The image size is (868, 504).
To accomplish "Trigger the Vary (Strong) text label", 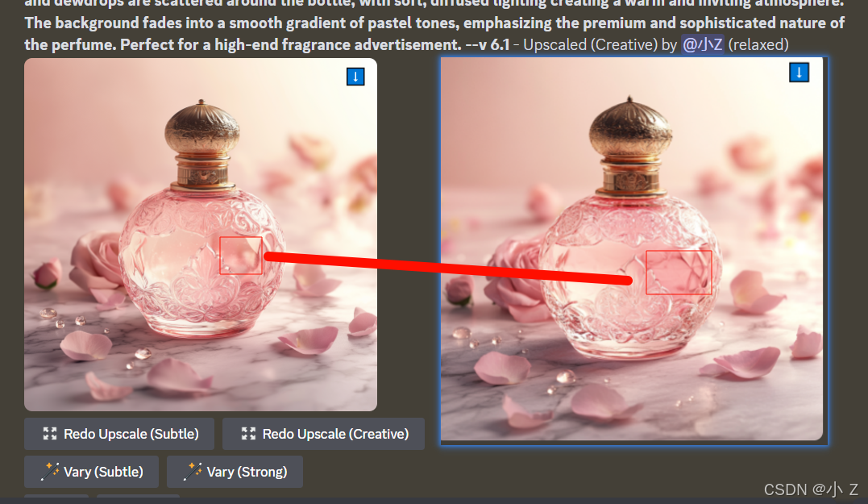I will 247,472.
